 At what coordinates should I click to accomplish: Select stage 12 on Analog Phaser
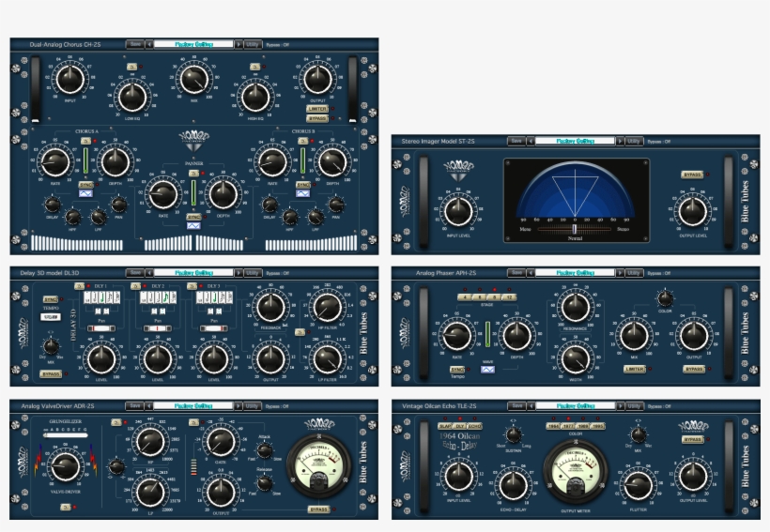pos(509,297)
